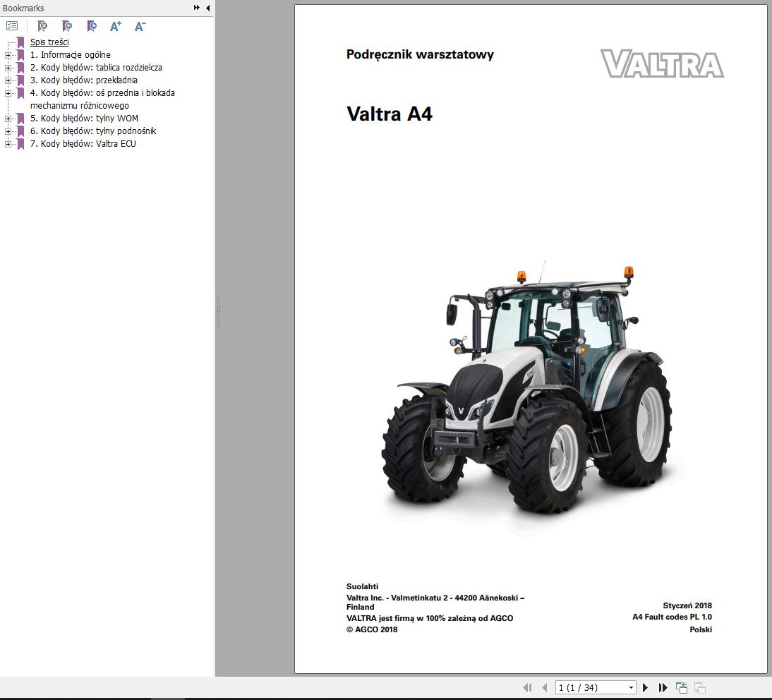Expand '7. Kody błędów: Valtra ECU'

coord(7,143)
